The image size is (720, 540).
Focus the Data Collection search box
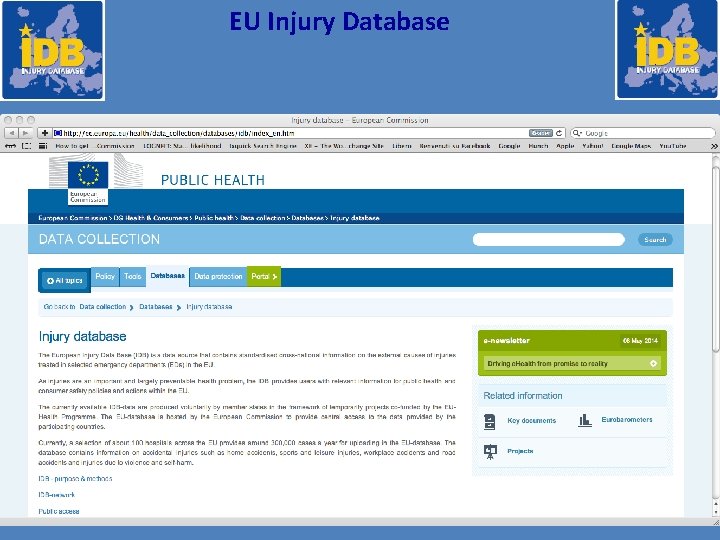[x=549, y=239]
